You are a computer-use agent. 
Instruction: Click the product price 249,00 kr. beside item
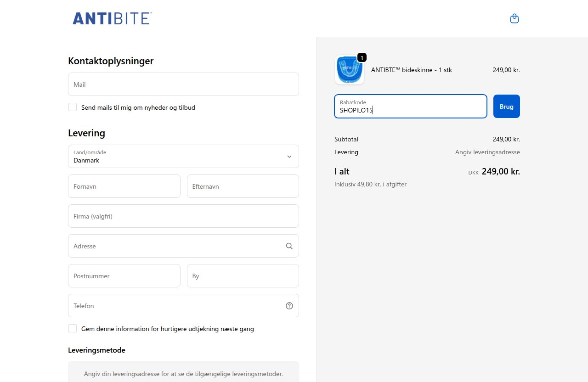click(506, 70)
